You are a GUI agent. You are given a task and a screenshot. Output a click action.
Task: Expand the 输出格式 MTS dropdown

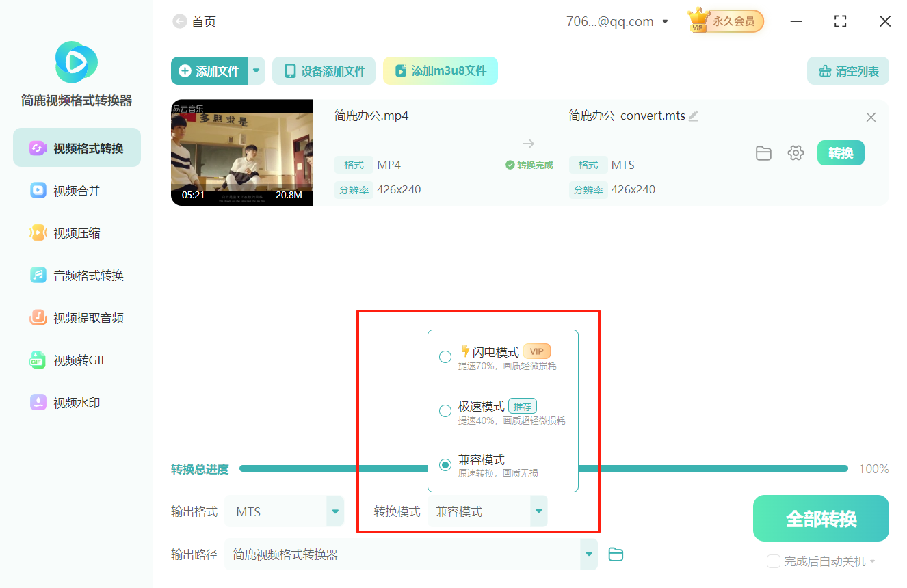tap(334, 511)
